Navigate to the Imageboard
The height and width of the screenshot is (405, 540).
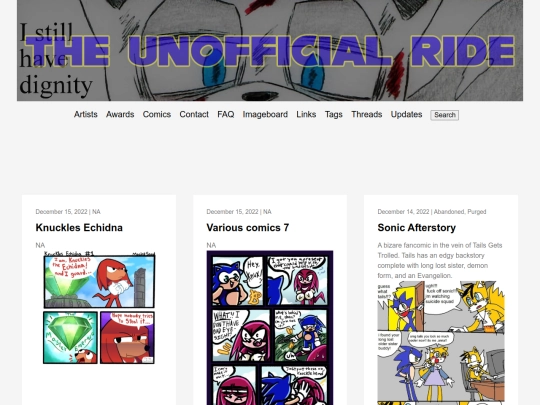tap(265, 114)
